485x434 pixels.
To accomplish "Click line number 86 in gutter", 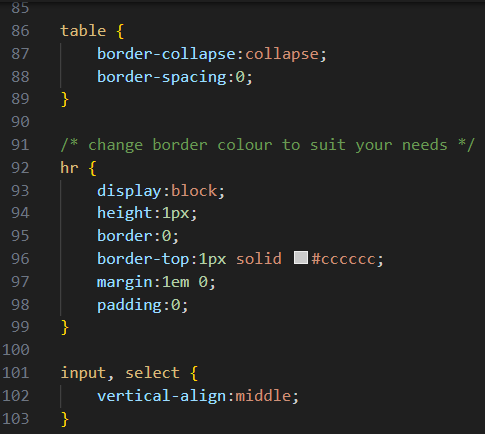I will (20, 31).
